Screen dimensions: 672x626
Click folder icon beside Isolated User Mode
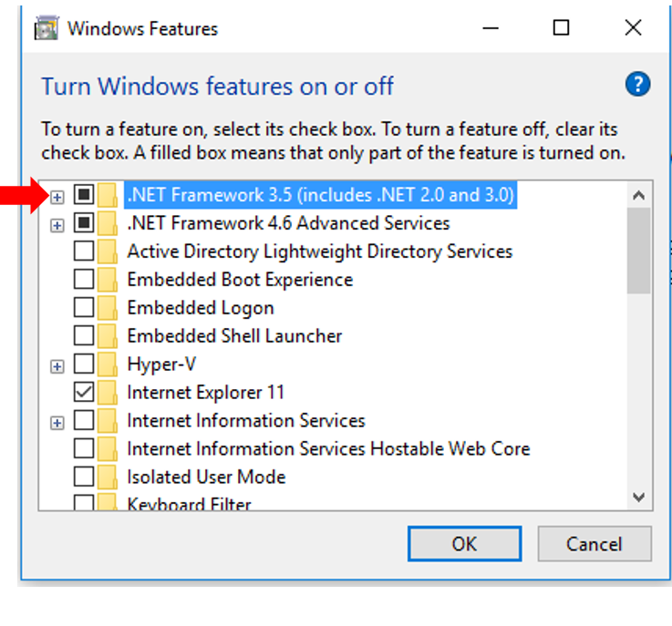108,477
